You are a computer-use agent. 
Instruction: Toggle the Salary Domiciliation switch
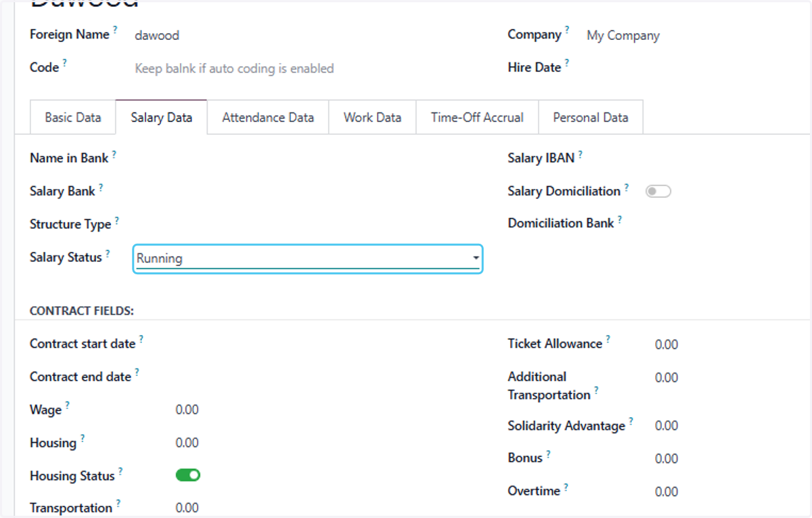658,192
